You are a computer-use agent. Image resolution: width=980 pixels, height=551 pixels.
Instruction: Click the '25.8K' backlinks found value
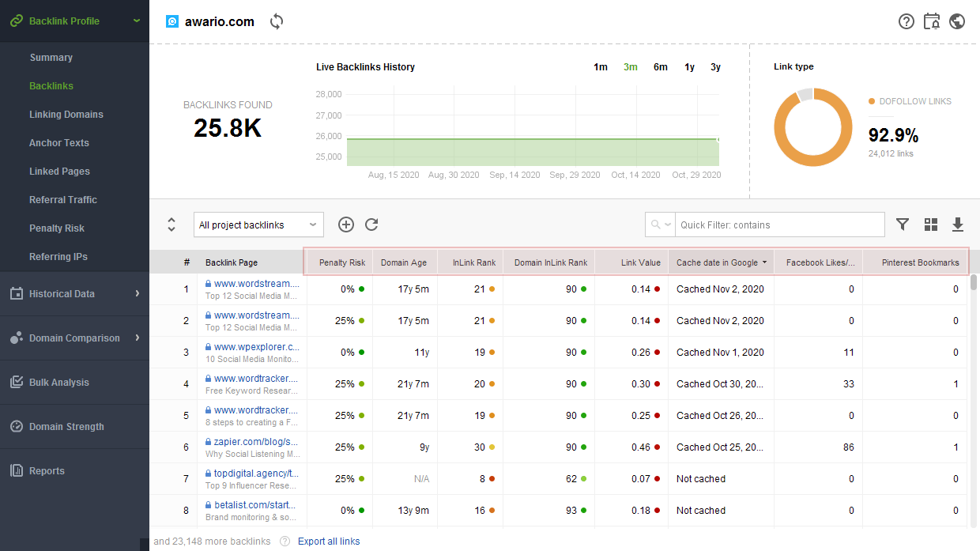tap(228, 128)
